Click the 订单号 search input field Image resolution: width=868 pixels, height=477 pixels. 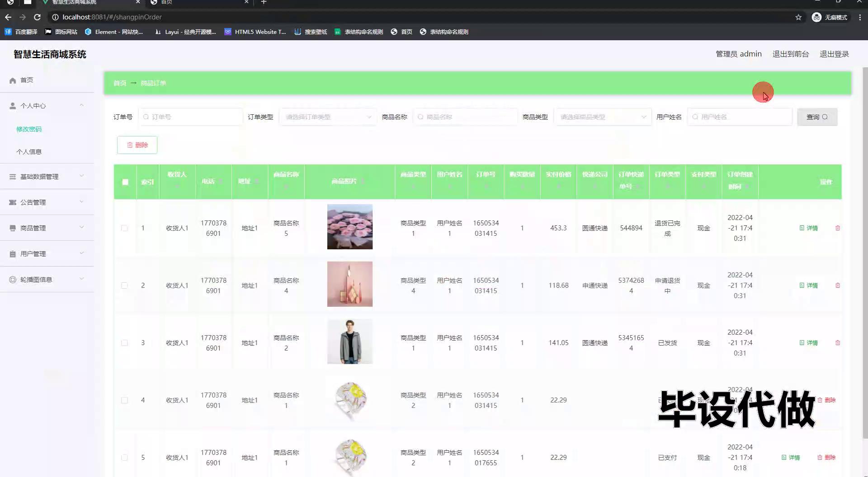point(191,117)
